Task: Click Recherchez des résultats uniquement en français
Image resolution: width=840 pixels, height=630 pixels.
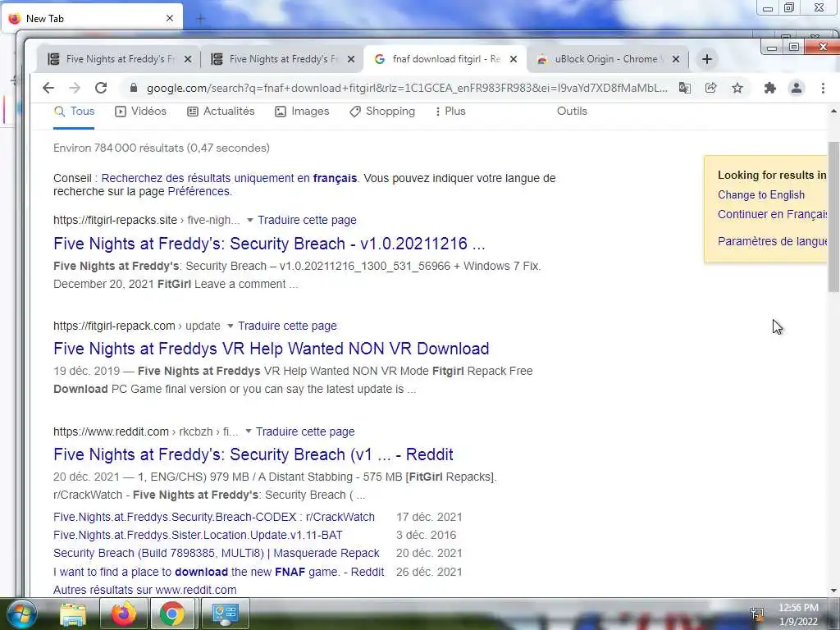Action: [x=229, y=178]
